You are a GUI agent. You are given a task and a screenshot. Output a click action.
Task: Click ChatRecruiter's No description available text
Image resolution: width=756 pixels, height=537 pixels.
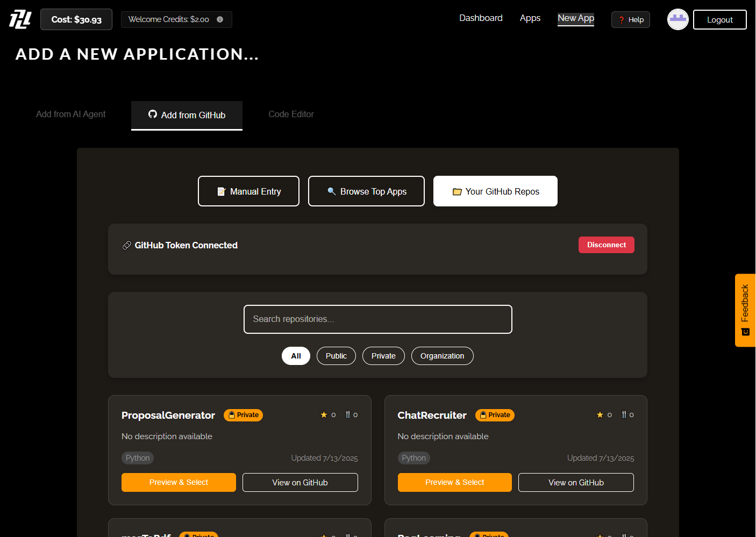(x=443, y=436)
